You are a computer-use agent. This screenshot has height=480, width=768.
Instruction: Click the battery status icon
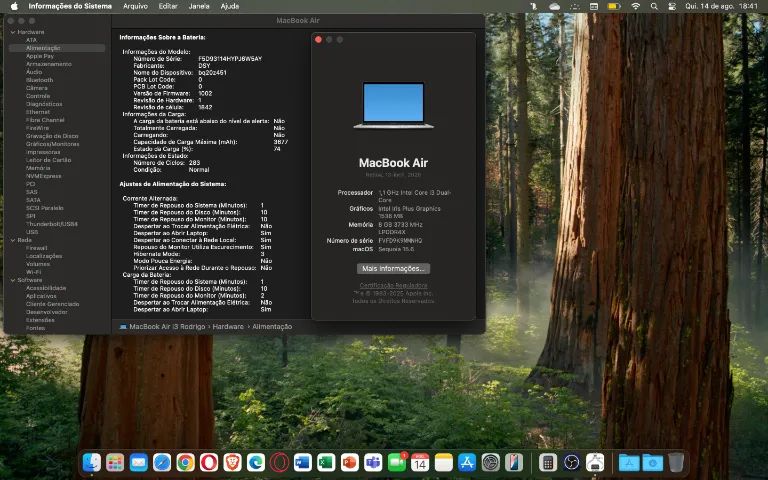click(614, 6)
